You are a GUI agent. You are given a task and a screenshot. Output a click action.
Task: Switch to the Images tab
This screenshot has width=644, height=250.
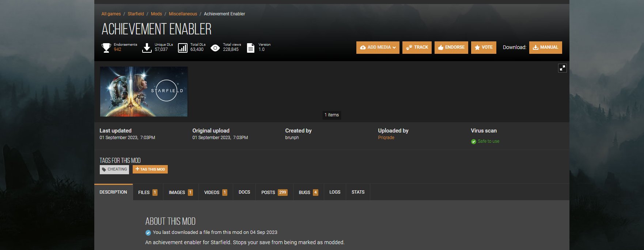pyautogui.click(x=181, y=192)
